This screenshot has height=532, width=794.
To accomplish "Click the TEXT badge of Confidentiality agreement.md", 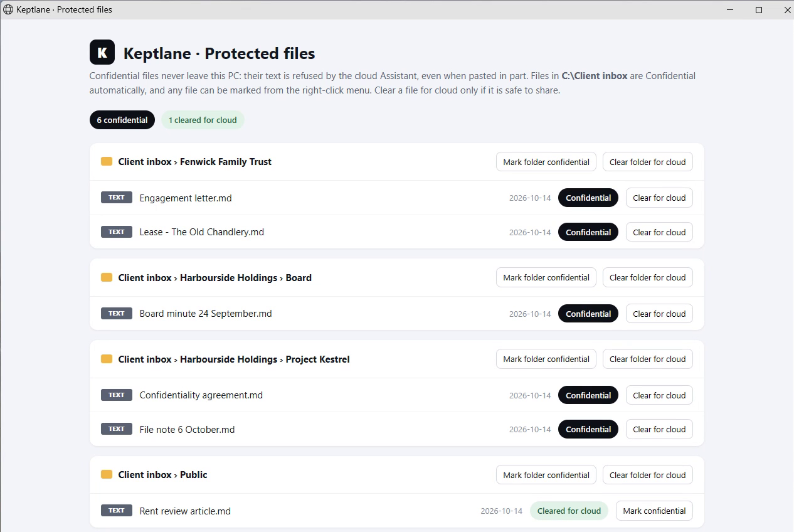I will point(117,395).
